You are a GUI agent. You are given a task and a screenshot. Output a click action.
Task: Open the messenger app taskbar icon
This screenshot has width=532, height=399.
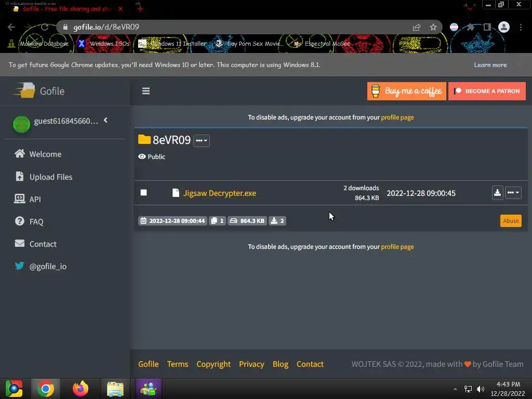point(149,389)
